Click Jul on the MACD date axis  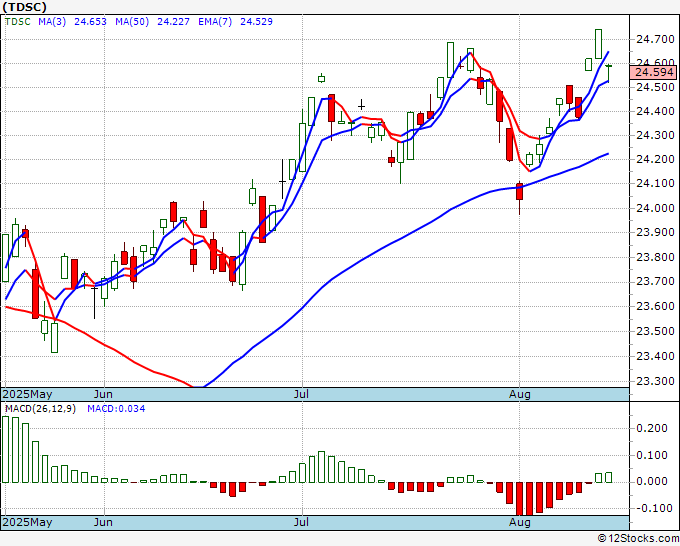pos(301,522)
